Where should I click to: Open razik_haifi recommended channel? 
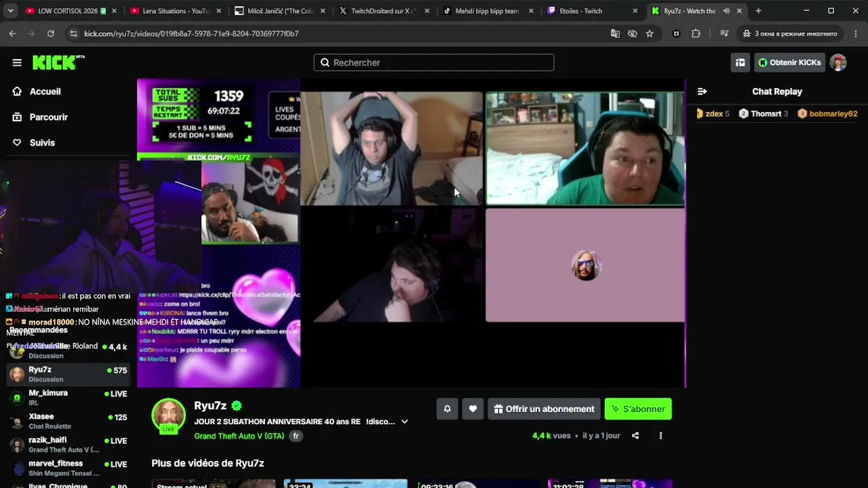coord(68,445)
